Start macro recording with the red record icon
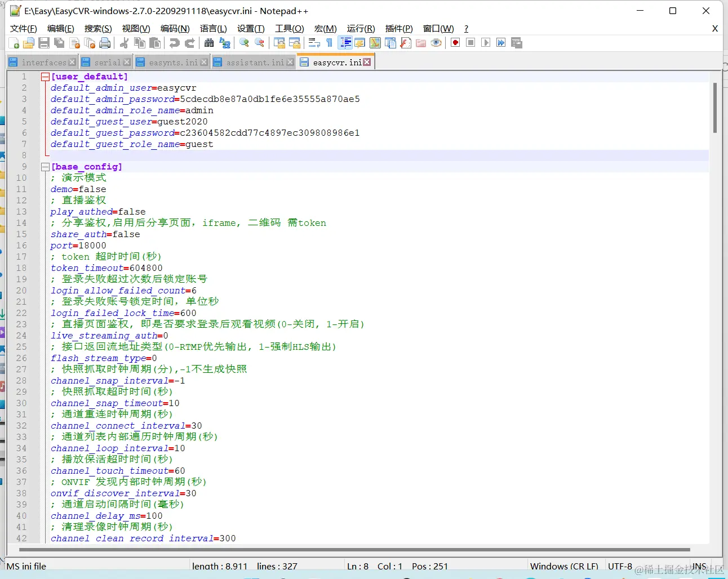Viewport: 728px width, 579px height. pos(455,43)
